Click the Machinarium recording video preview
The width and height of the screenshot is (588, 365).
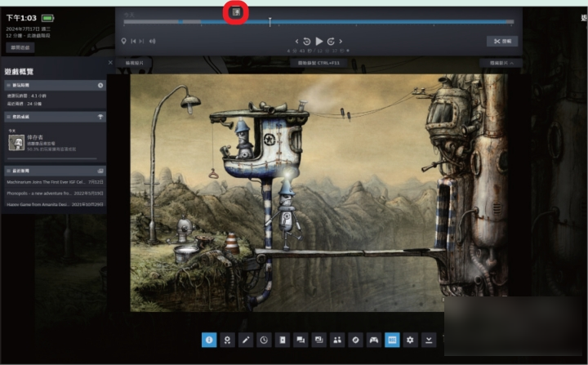click(318, 193)
